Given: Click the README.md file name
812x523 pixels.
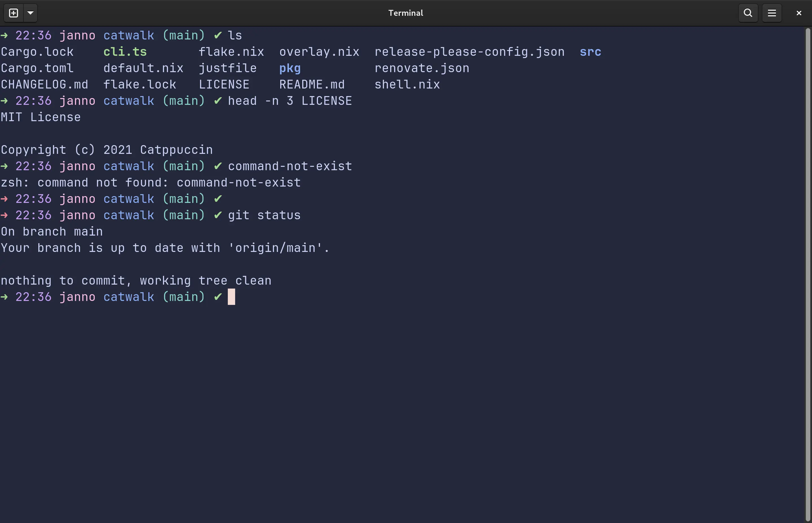Looking at the screenshot, I should coord(312,85).
